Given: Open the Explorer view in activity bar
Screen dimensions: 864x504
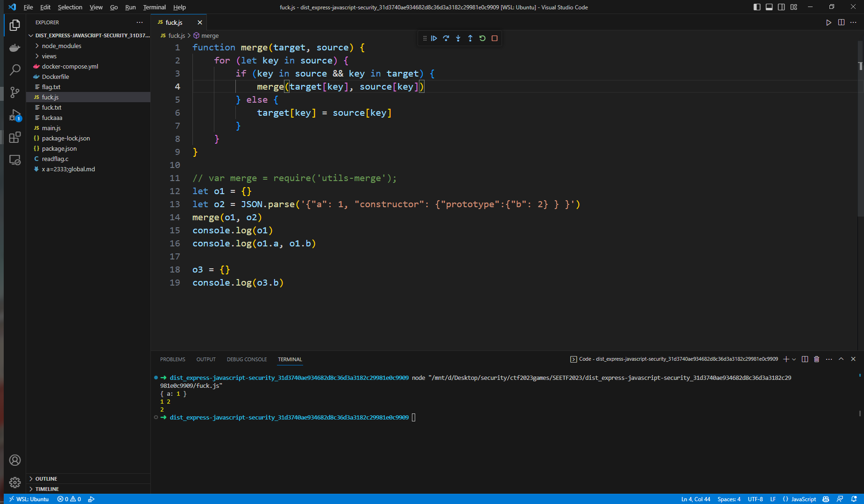Looking at the screenshot, I should pos(15,25).
